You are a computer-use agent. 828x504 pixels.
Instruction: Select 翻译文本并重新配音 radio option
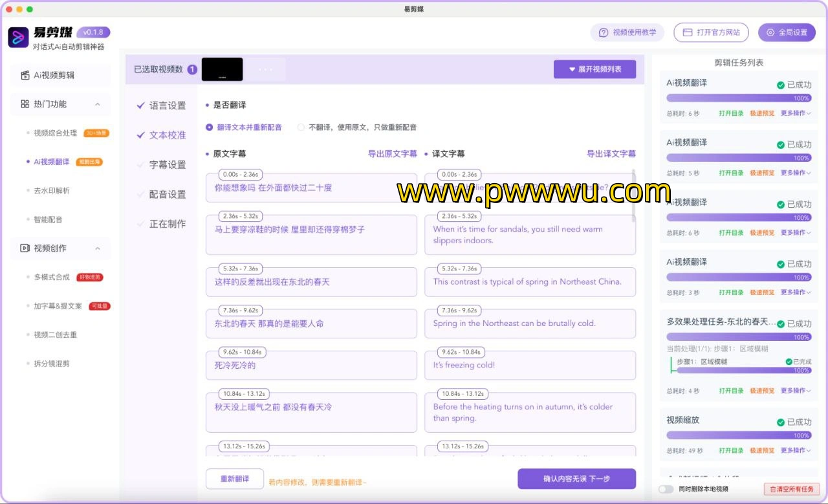pyautogui.click(x=244, y=127)
